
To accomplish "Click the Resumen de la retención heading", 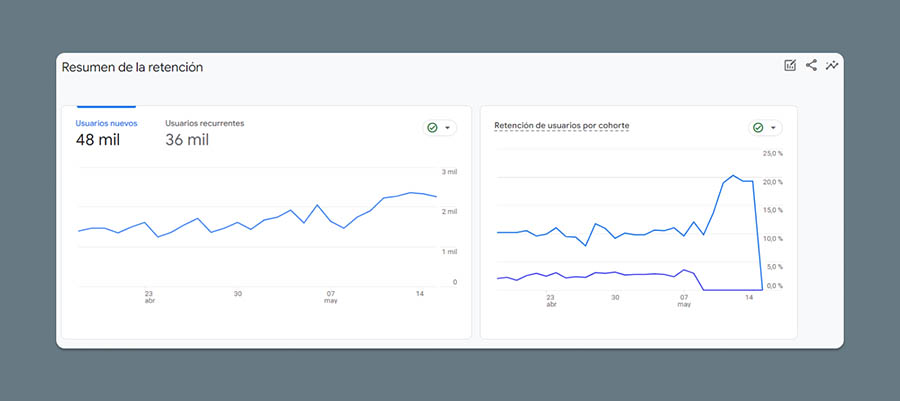I will click(132, 68).
